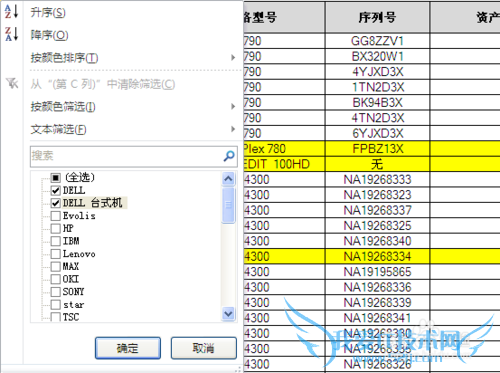Select yellow cell NA19268334
Viewport: 500px width, 373px height.
(x=377, y=256)
